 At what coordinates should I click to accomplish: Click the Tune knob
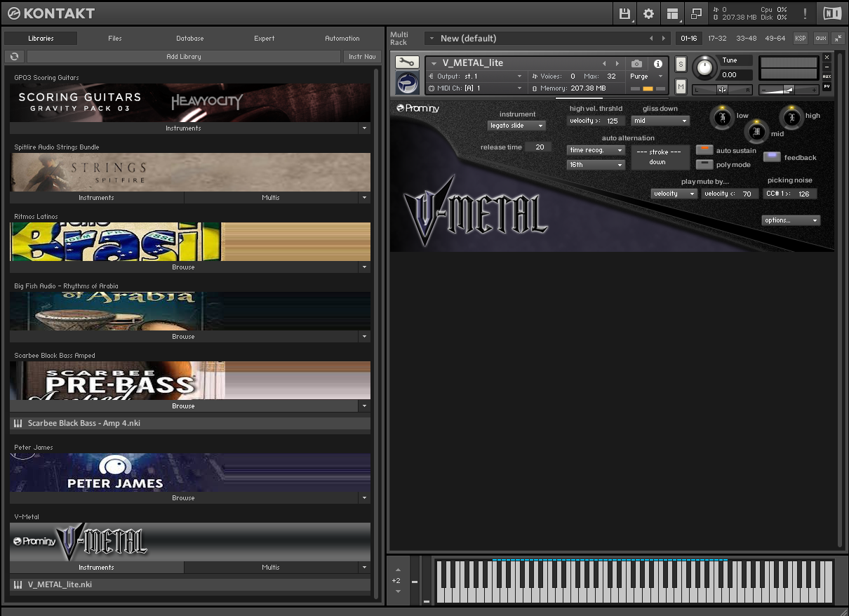pyautogui.click(x=705, y=67)
